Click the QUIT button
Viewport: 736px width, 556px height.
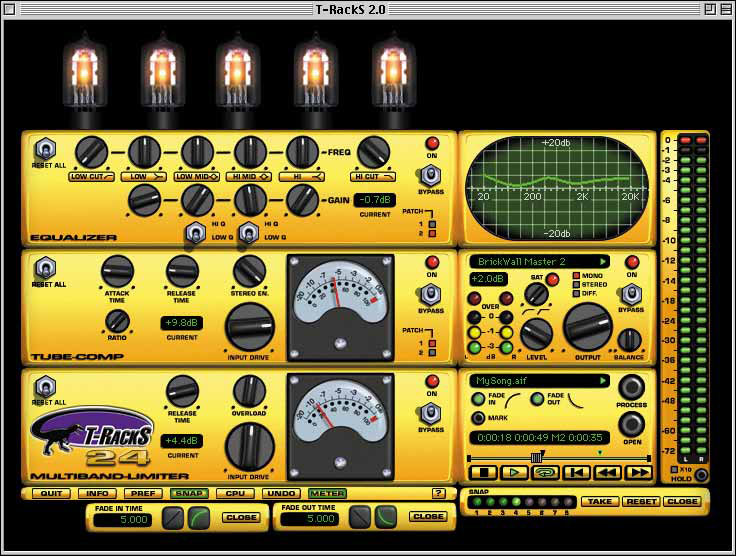coord(51,494)
